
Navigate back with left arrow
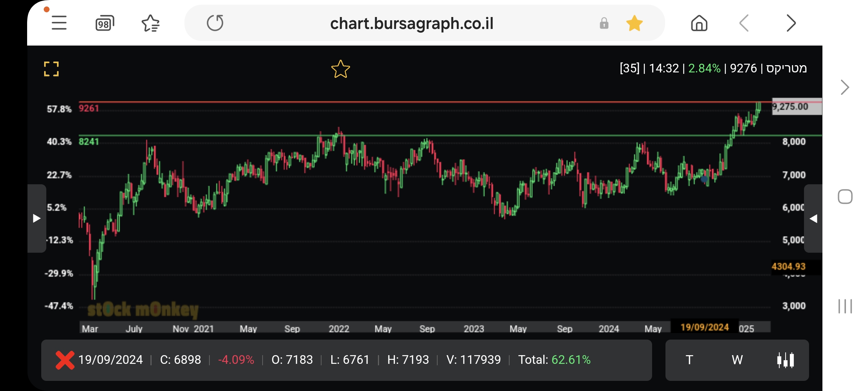point(744,24)
